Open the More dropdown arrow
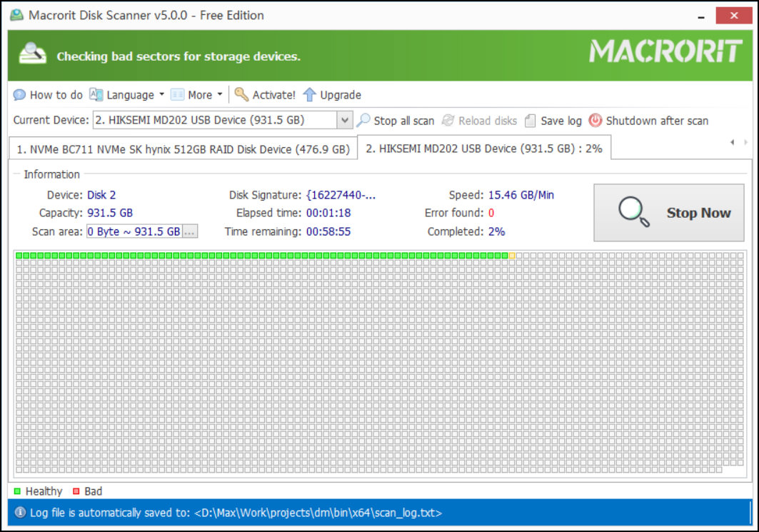The width and height of the screenshot is (759, 532). point(220,94)
